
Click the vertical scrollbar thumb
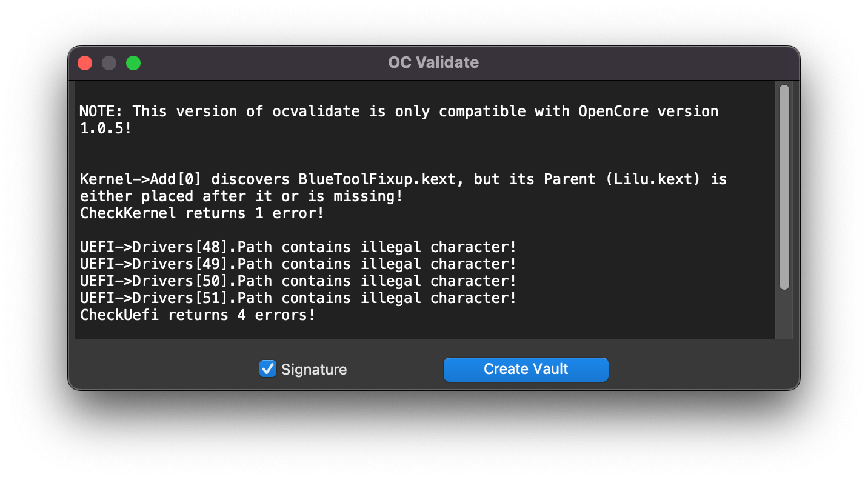[x=784, y=187]
